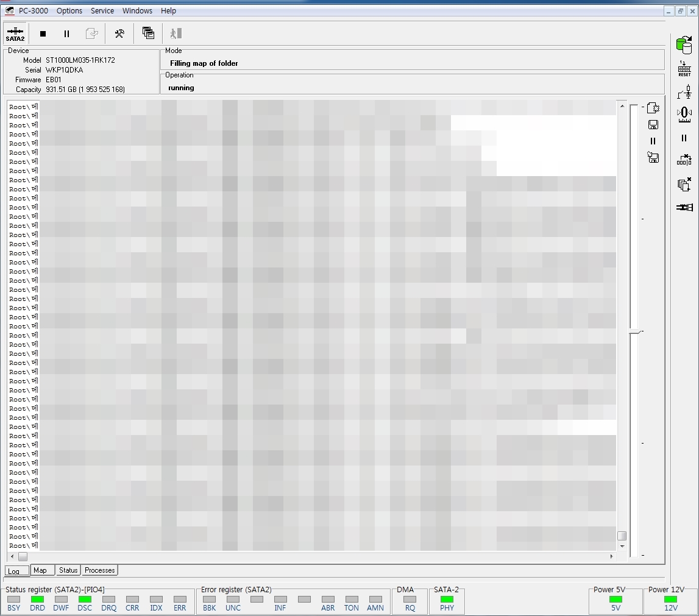Click the SATA2 port selector icon
This screenshot has width=699, height=616.
point(15,34)
